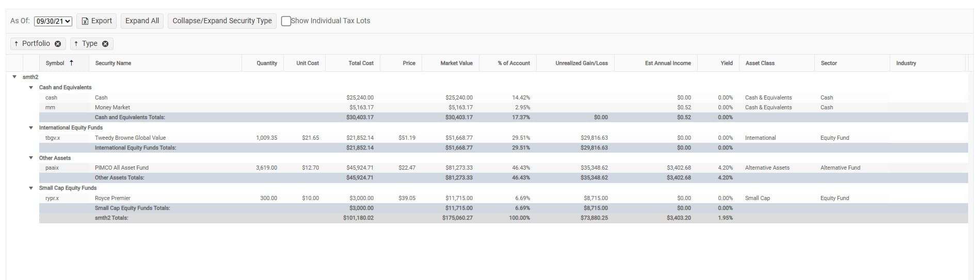Click the Expand All button

pos(142,21)
